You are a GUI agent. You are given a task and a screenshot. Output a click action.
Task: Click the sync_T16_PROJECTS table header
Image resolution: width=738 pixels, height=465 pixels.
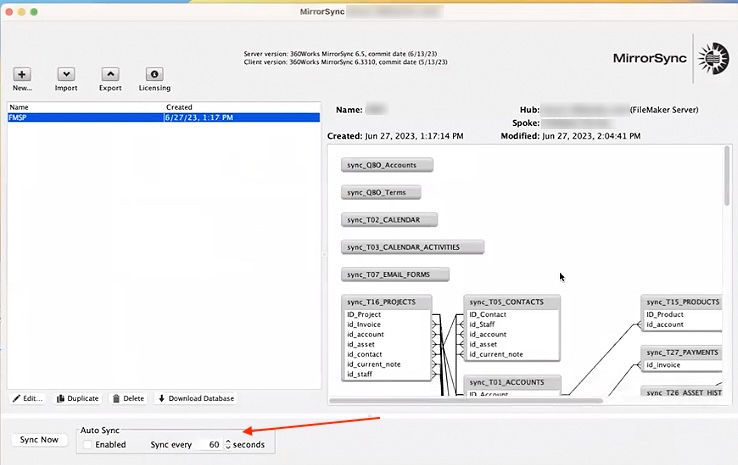coord(386,302)
